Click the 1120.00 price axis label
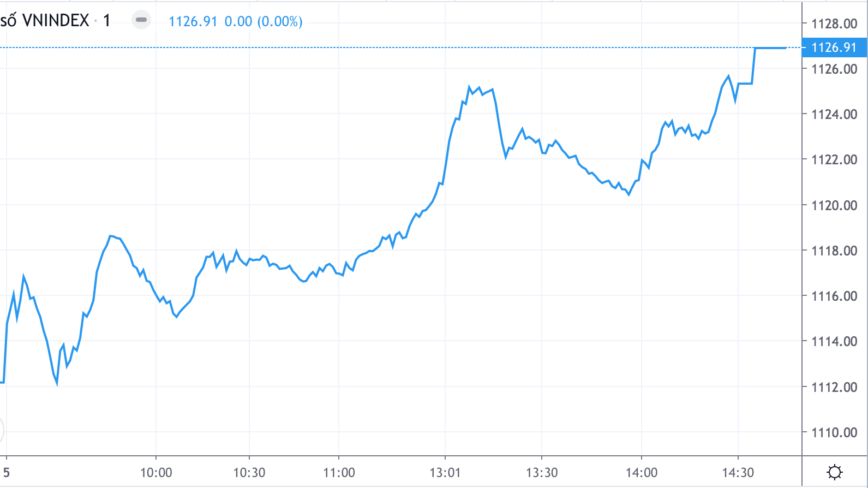 (x=834, y=205)
